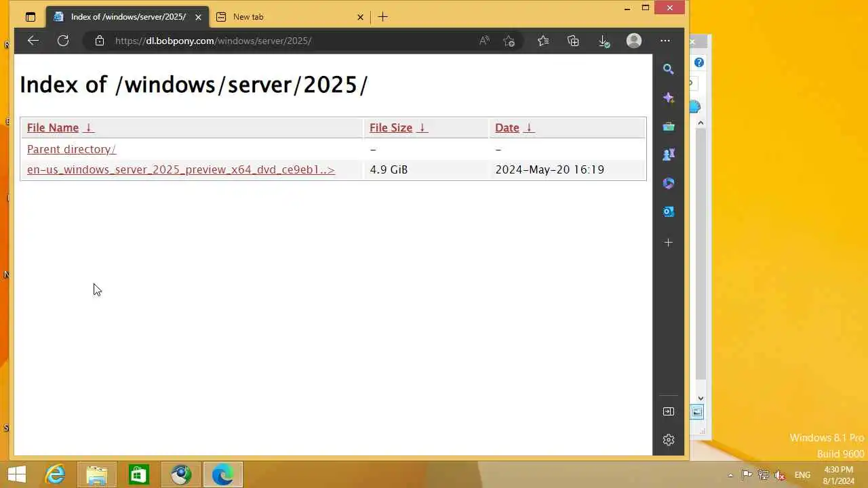
Task: Open Action Center flag icon
Action: [747, 475]
